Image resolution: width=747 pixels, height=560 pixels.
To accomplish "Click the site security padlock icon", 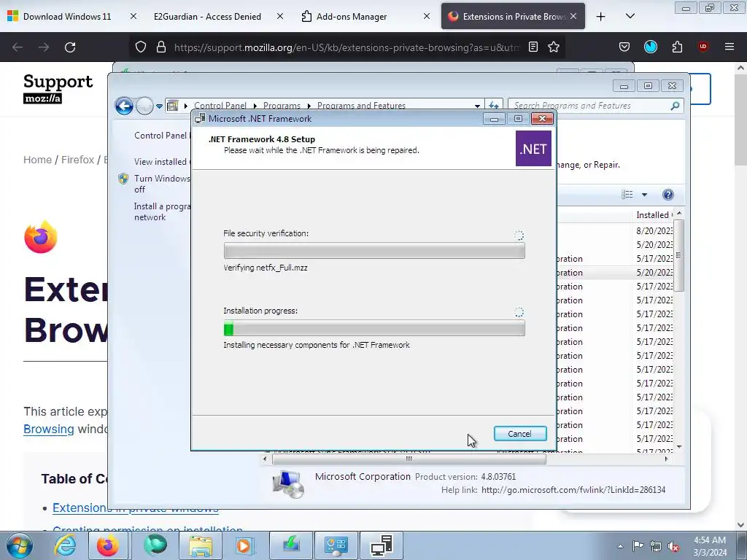I will (161, 47).
